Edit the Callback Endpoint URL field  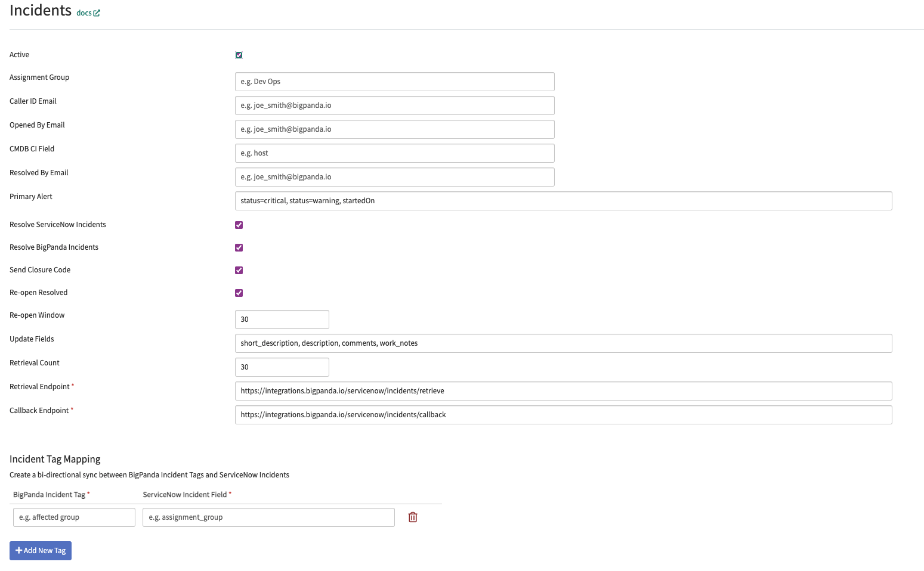tap(564, 415)
